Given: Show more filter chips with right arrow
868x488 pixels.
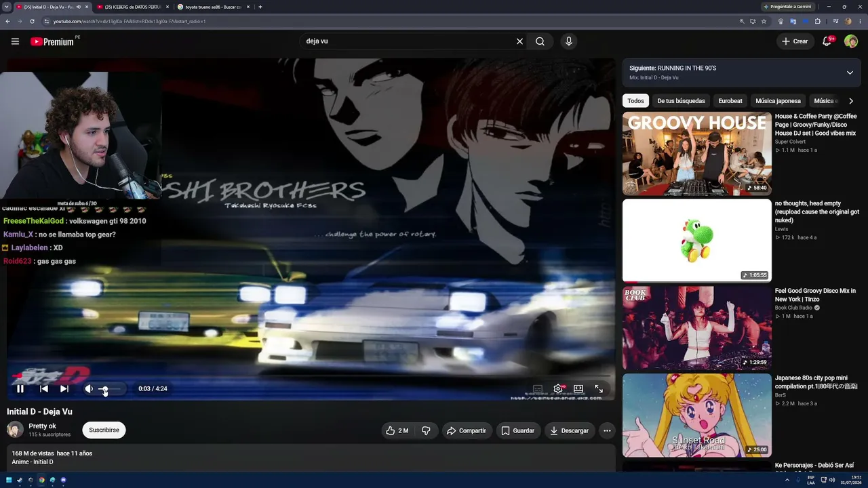Looking at the screenshot, I should (851, 101).
